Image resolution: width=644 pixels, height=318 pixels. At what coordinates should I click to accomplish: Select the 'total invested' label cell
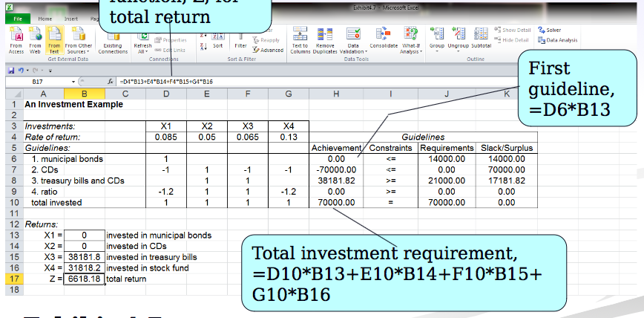click(x=56, y=203)
